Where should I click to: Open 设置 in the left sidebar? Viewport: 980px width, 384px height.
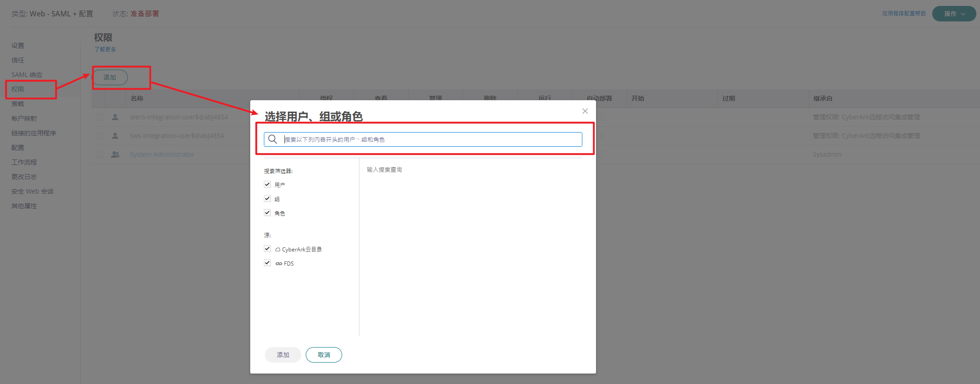point(18,46)
